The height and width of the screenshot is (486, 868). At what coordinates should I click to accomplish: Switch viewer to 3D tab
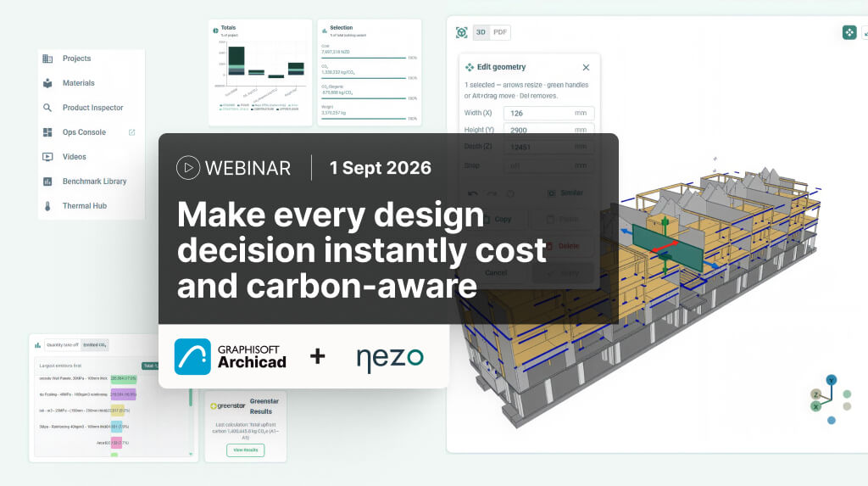(x=481, y=33)
